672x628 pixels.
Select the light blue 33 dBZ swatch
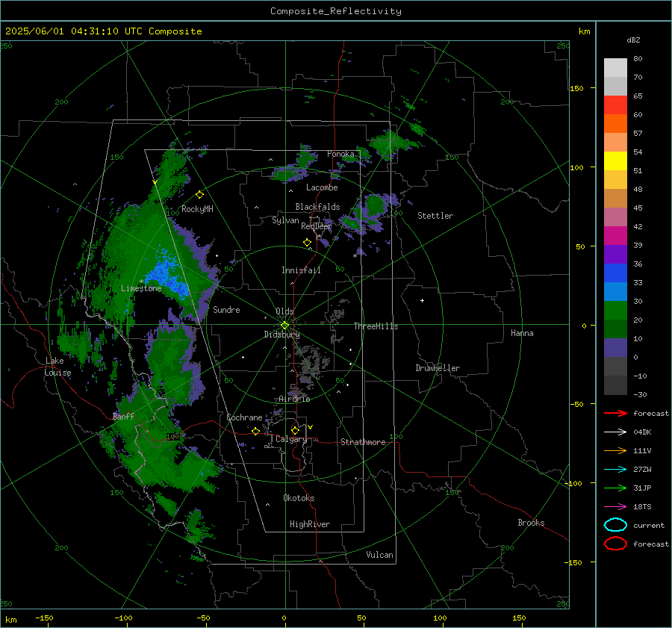615,291
